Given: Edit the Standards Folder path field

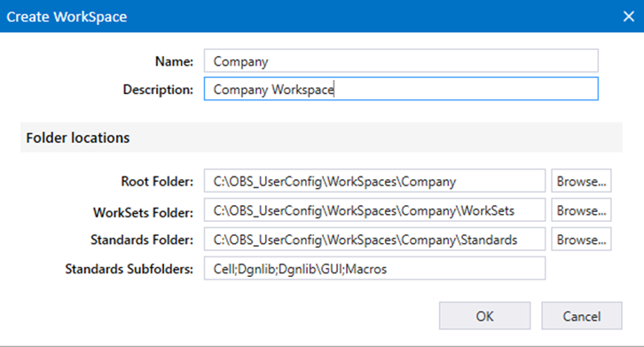Looking at the screenshot, I should point(374,240).
